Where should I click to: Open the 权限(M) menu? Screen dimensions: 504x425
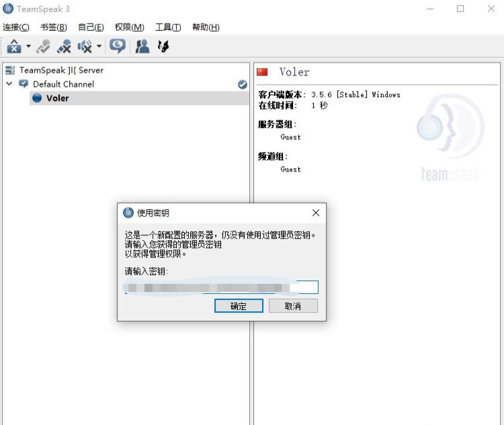point(130,28)
